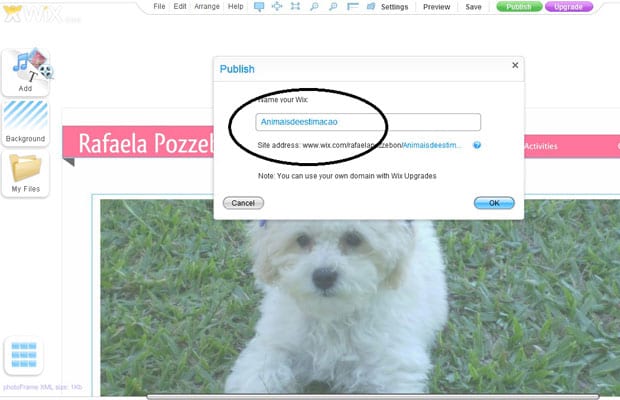Image resolution: width=620 pixels, height=400 pixels.
Task: Select the white puppy photo
Action: [360, 296]
